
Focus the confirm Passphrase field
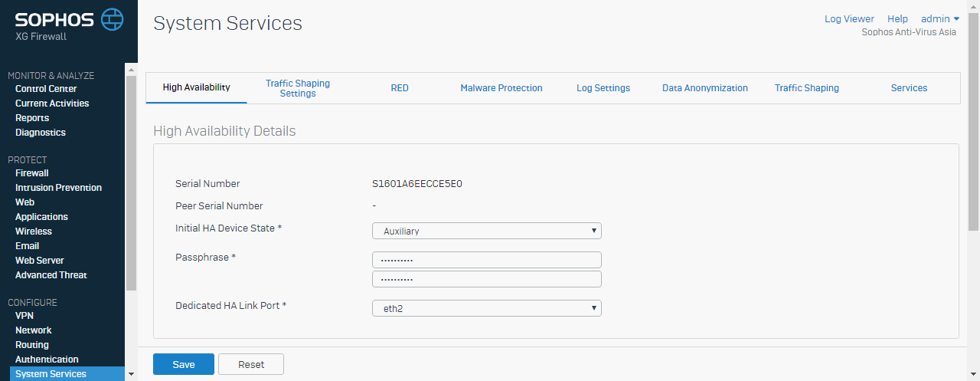[487, 279]
